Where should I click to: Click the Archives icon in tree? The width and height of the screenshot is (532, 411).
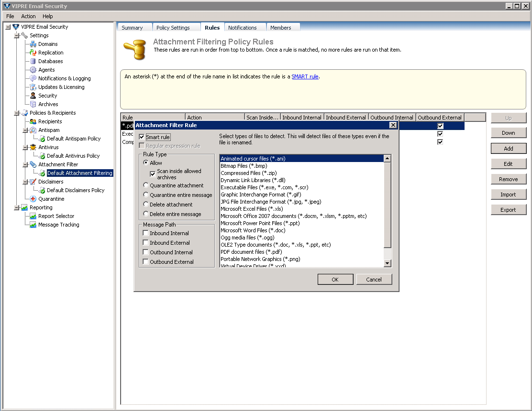pos(33,104)
